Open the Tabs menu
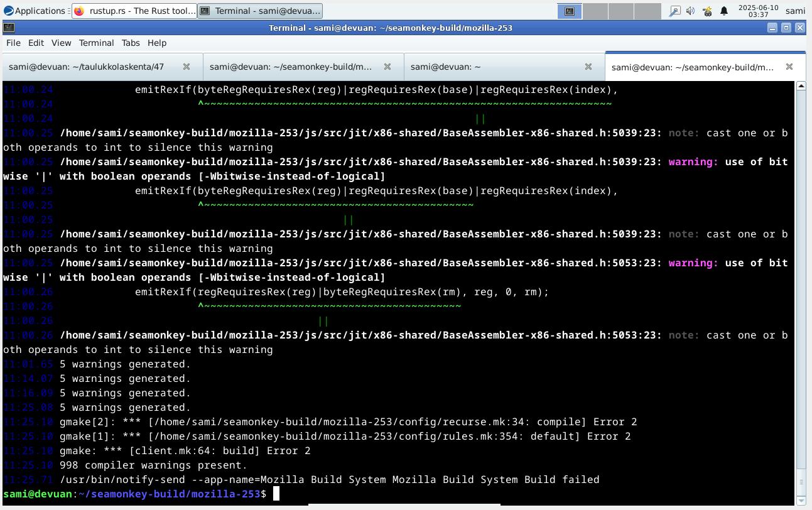The image size is (812, 510). pyautogui.click(x=131, y=43)
